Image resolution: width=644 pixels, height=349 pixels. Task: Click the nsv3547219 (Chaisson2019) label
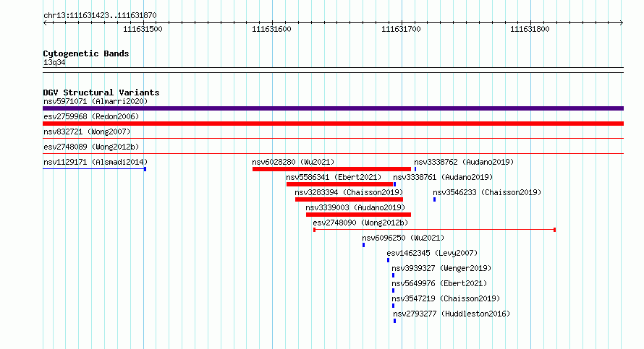coord(446,298)
